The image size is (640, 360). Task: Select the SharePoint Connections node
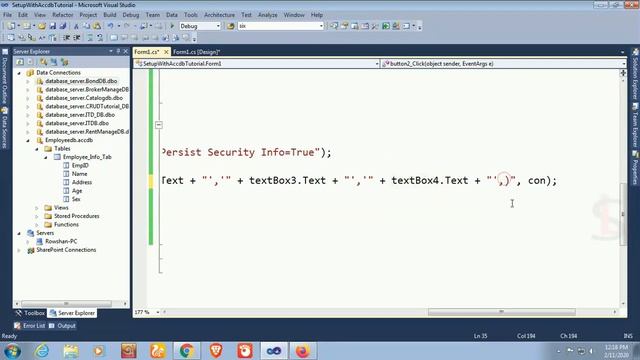(x=66, y=250)
